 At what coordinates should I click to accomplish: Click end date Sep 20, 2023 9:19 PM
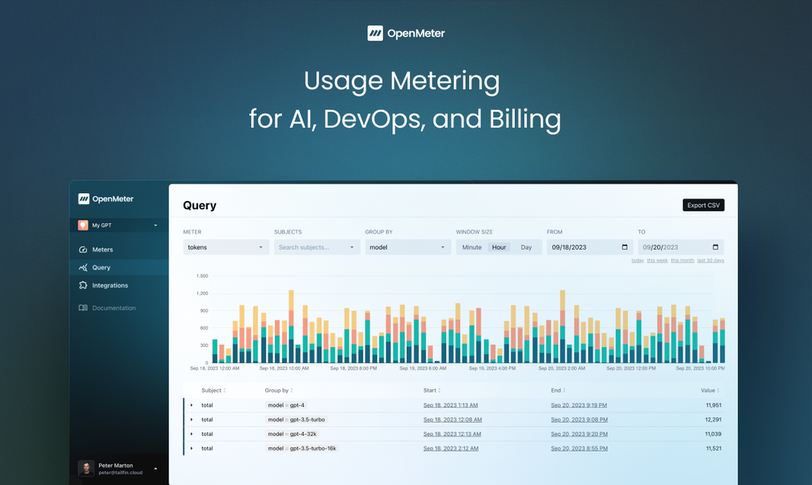coord(579,405)
